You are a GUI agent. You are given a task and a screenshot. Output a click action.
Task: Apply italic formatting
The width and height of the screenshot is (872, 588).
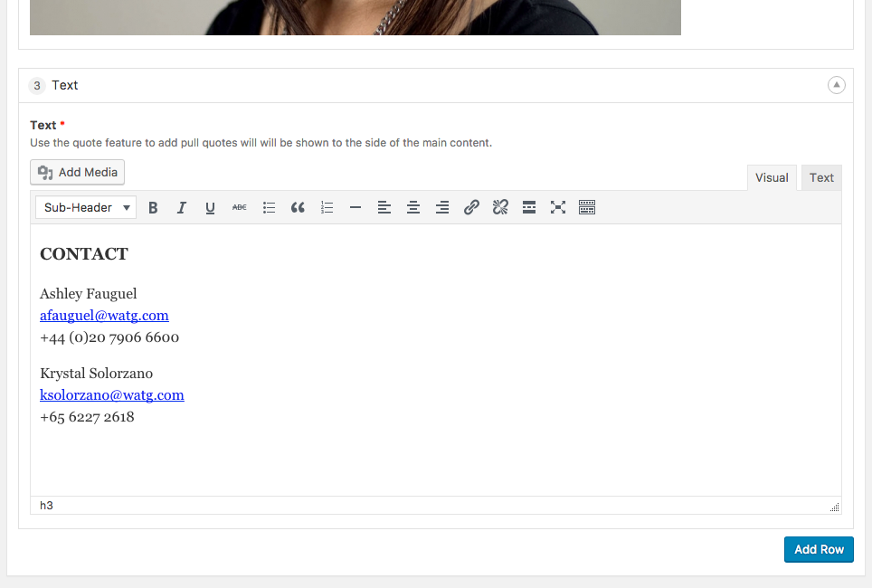point(182,208)
